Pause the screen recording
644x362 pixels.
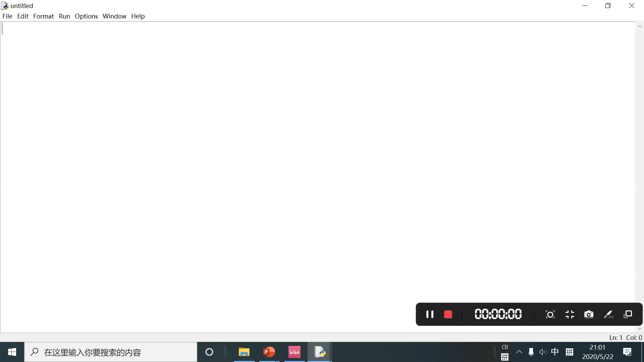coord(430,314)
